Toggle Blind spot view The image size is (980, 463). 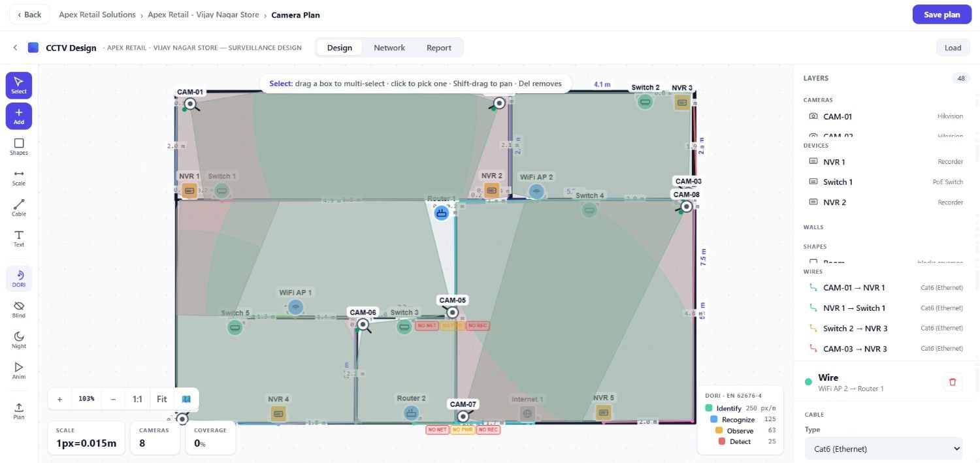tap(19, 310)
